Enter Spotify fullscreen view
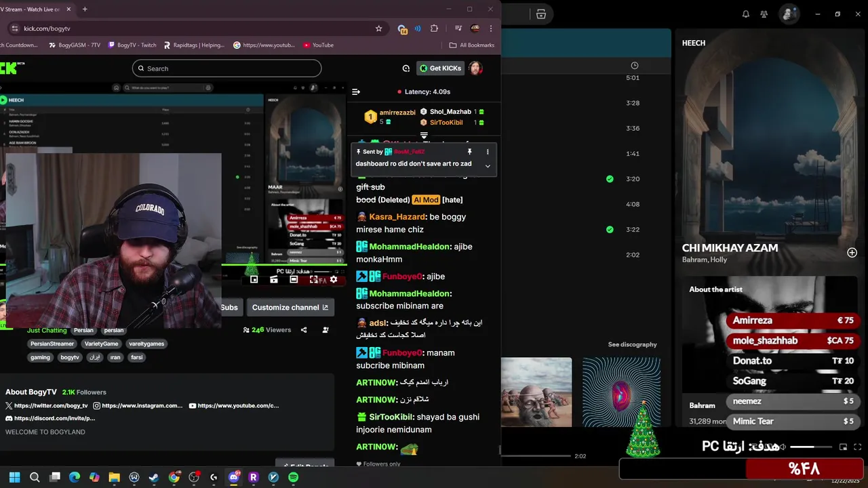 coord(858,447)
